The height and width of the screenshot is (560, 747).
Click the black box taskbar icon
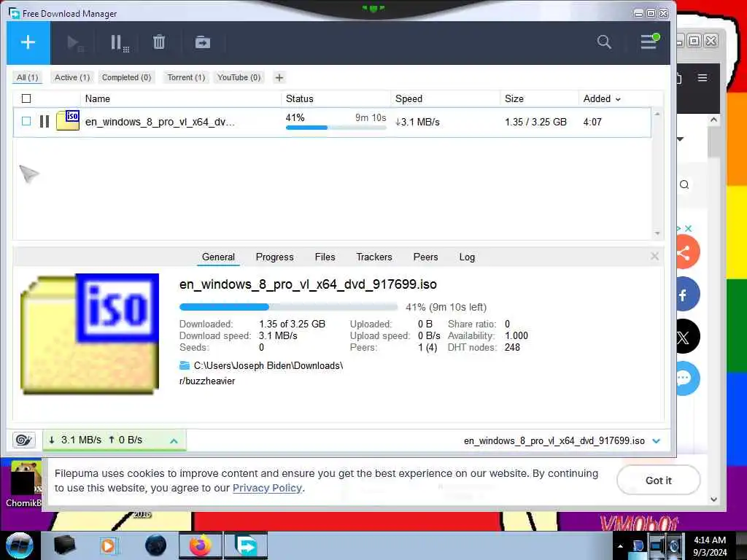pos(65,545)
